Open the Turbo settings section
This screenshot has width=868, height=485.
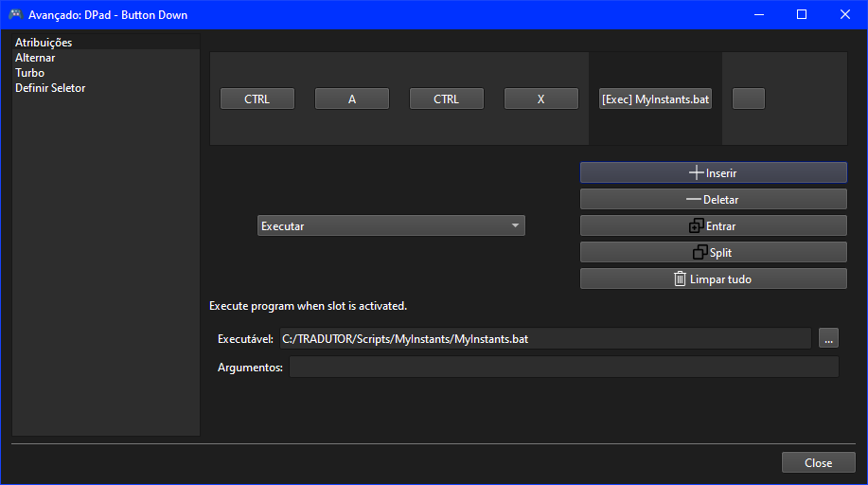(x=29, y=73)
